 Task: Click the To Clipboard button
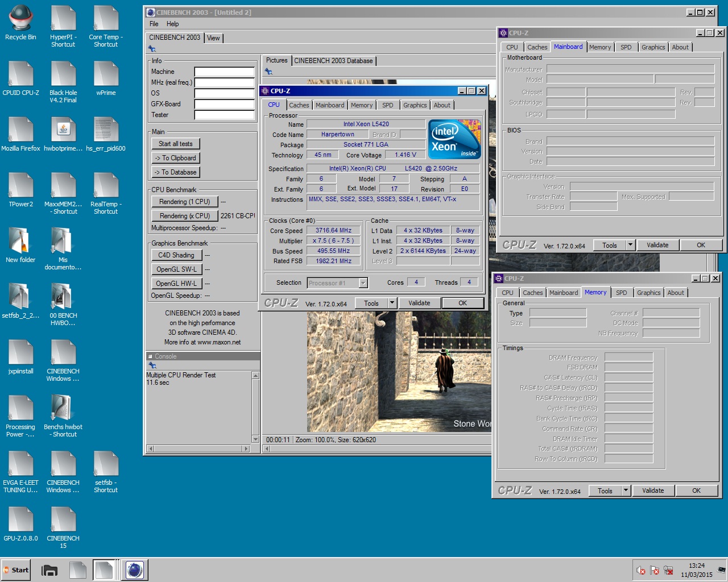coord(176,158)
